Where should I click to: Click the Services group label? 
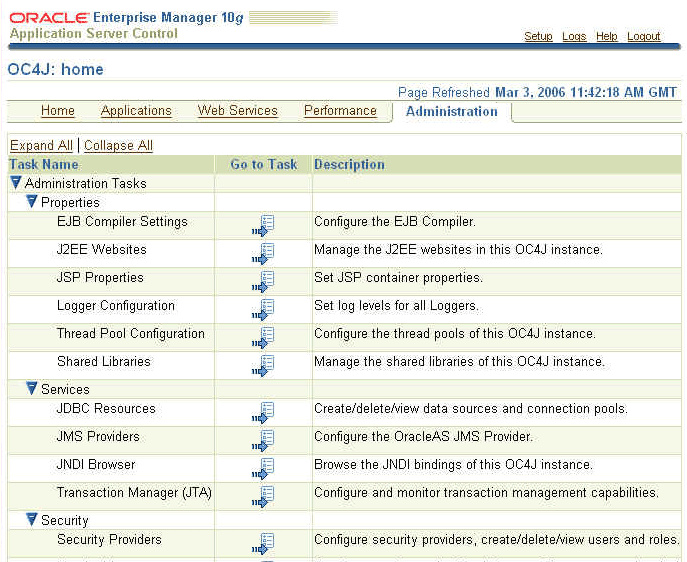point(65,389)
